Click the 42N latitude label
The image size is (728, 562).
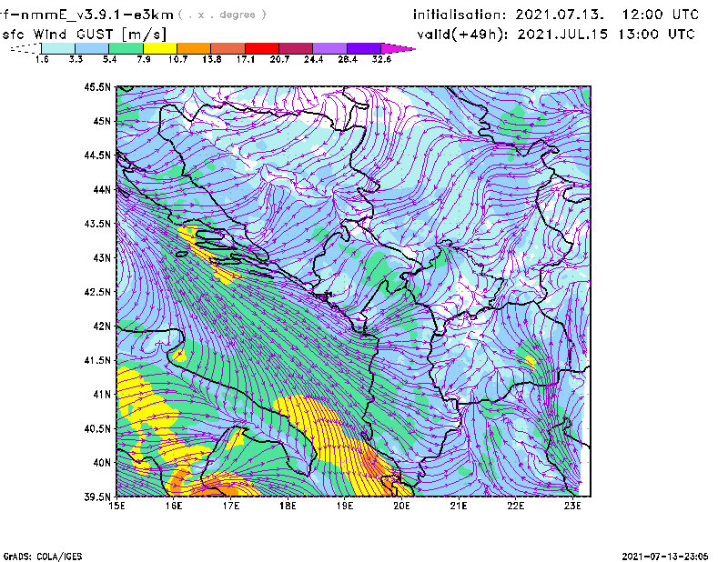point(102,326)
